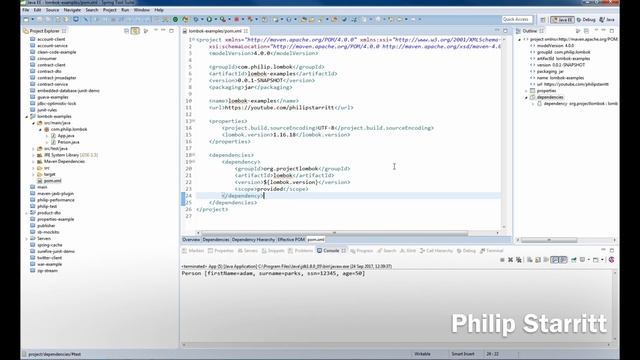Expand the properties node in Outline
Image resolution: width=640 pixels, height=360 pixels.
(526, 91)
